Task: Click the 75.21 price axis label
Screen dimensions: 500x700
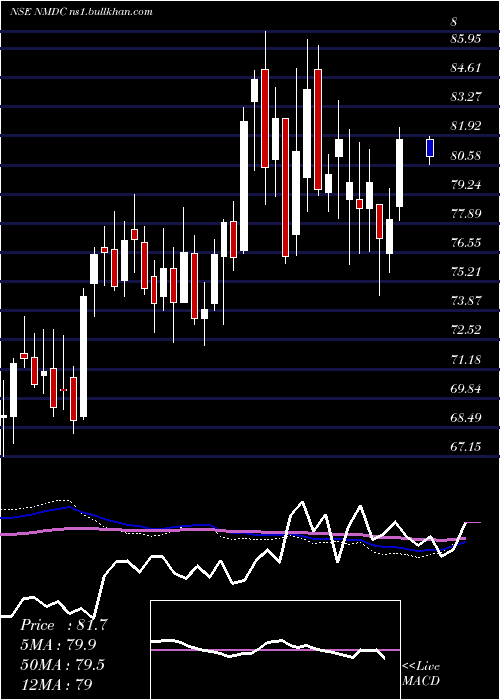Action: 466,272
